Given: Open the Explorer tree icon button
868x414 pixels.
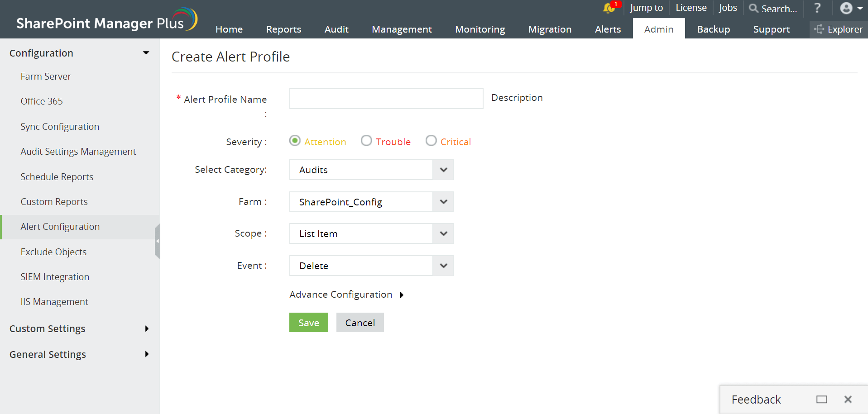Looking at the screenshot, I should (x=839, y=29).
